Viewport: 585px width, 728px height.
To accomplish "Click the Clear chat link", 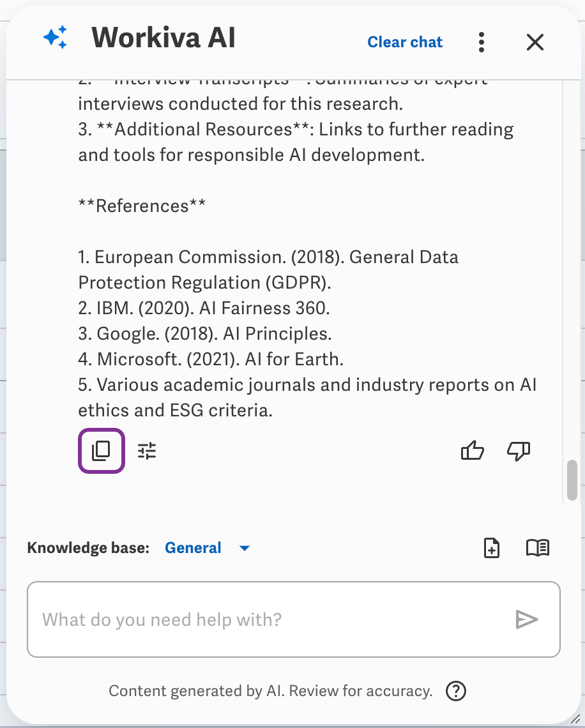I will (x=404, y=42).
